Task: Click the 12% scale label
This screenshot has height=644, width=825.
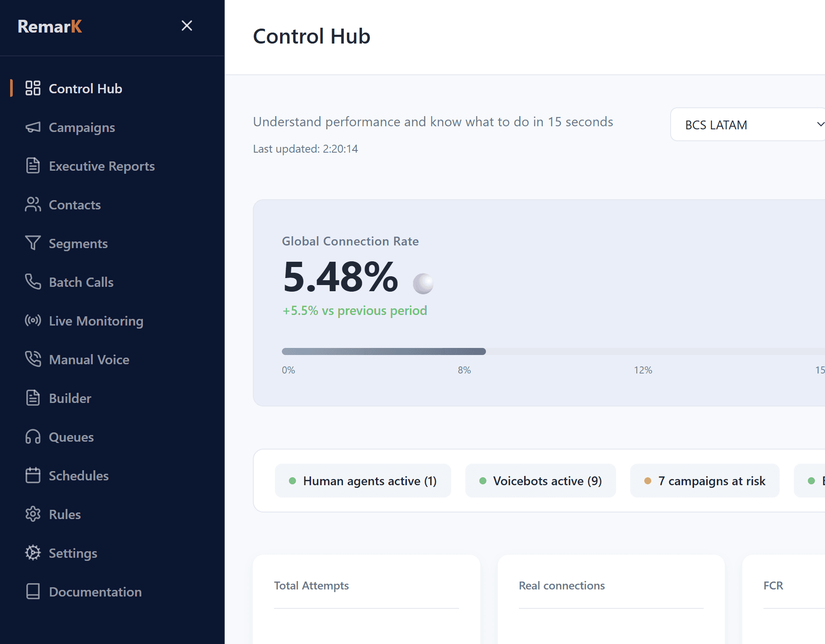Action: [x=643, y=370]
